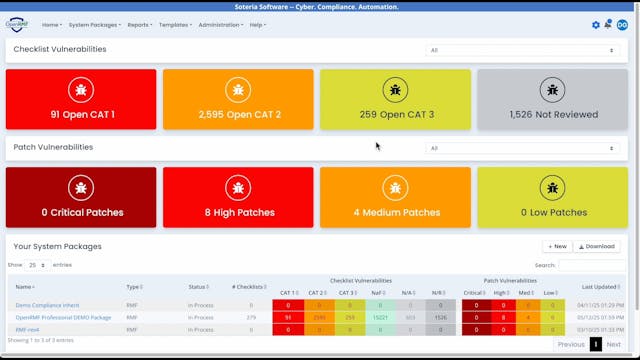Click the Download button

[x=597, y=247]
